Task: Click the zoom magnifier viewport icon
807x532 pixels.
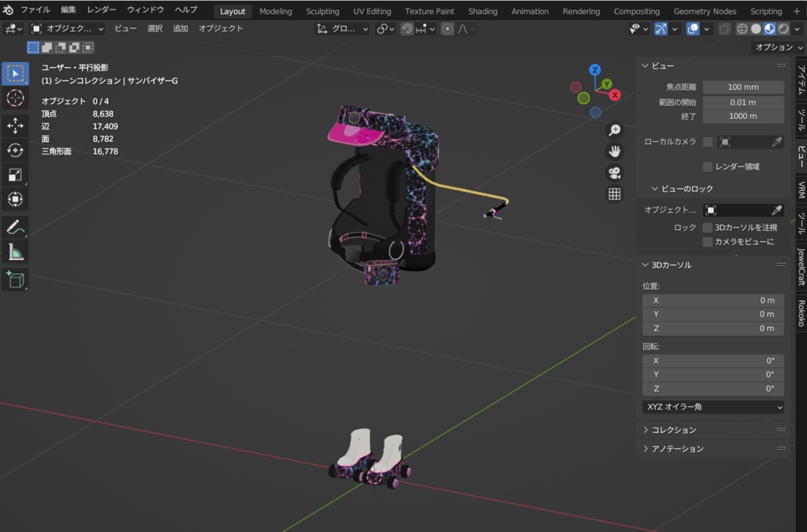Action: coord(615,130)
